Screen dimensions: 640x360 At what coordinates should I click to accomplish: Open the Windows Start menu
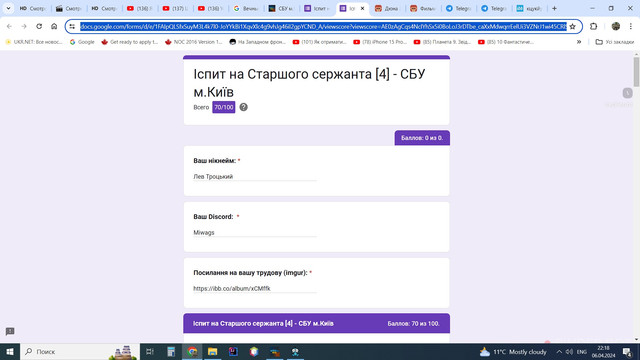tap(10, 351)
